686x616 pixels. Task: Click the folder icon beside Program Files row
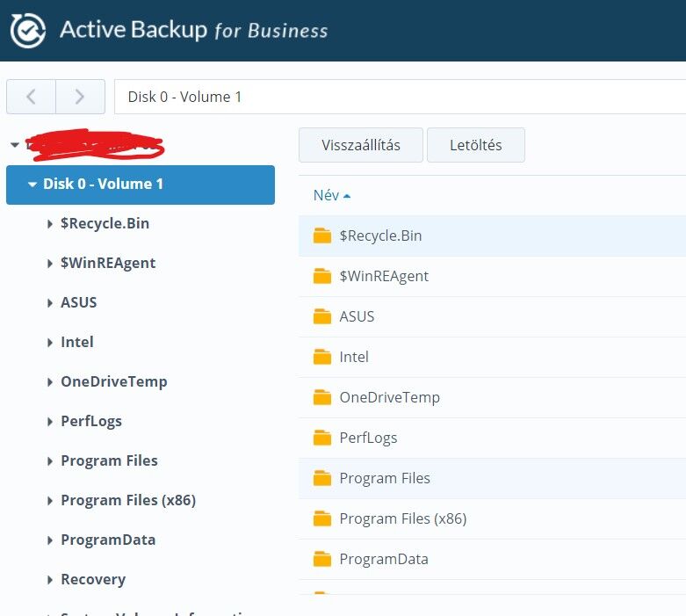pyautogui.click(x=322, y=478)
